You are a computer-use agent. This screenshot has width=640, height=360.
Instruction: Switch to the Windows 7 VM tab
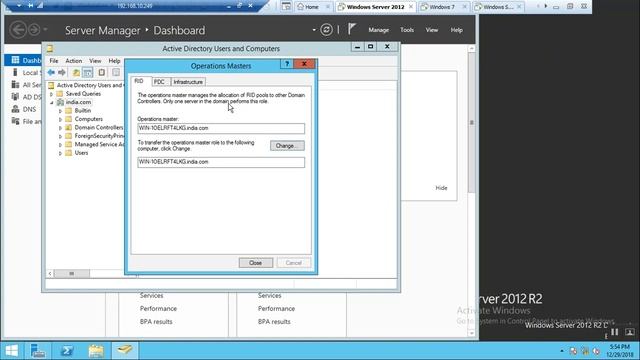(442, 7)
